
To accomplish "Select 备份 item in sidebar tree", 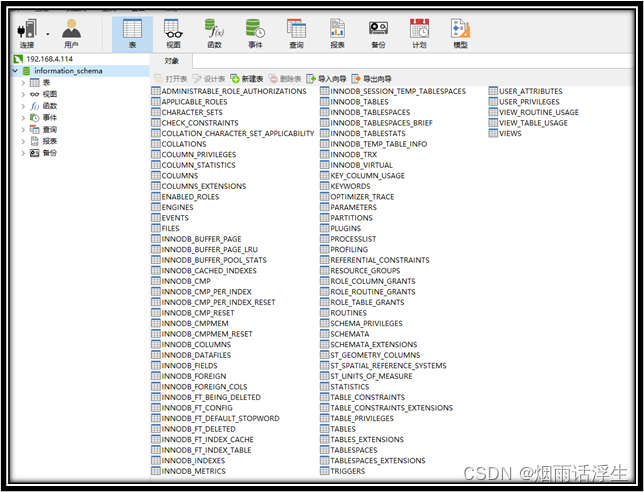I will tap(44, 153).
